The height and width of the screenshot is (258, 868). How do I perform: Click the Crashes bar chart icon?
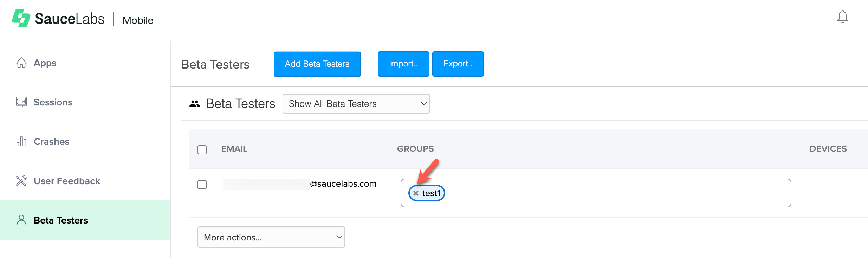point(21,142)
